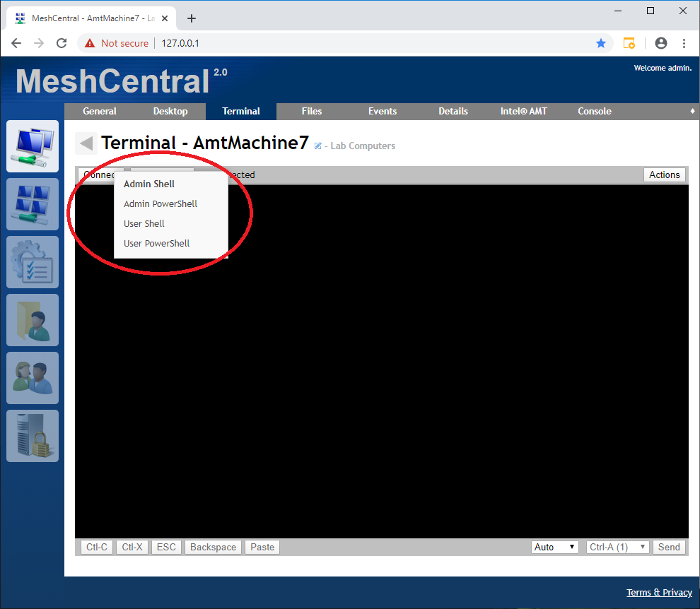Viewport: 700px width, 609px height.
Task: Click the back arrow beside the Terminal title
Action: [85, 143]
